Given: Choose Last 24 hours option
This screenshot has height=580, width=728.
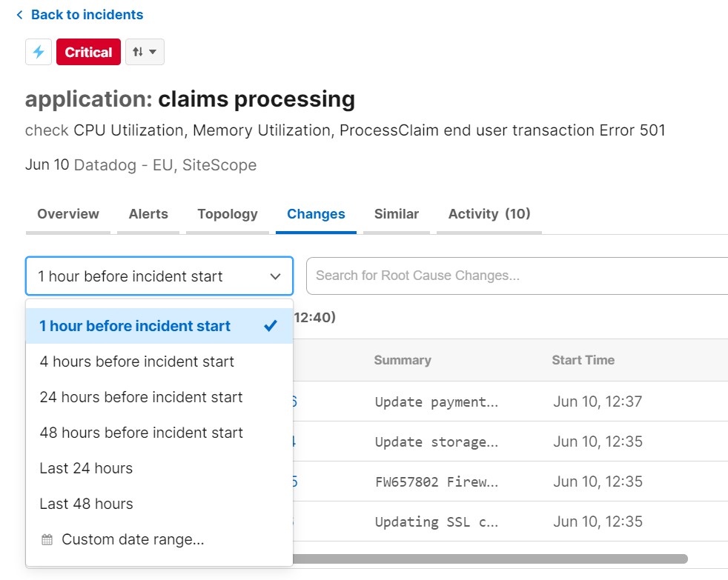Looking at the screenshot, I should [86, 468].
